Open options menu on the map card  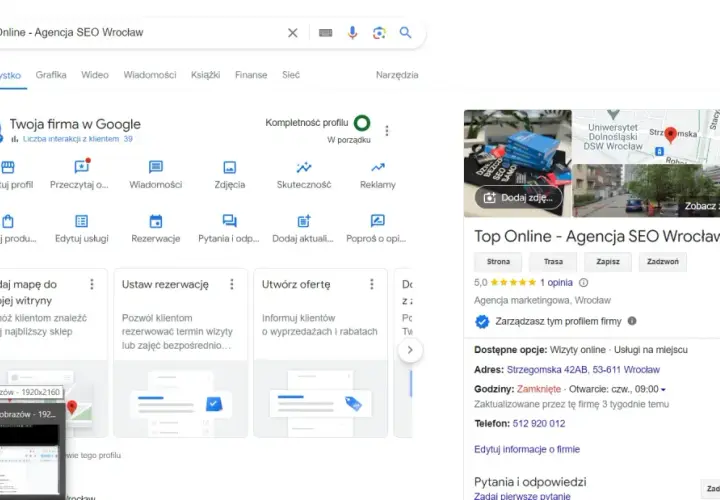pos(92,284)
